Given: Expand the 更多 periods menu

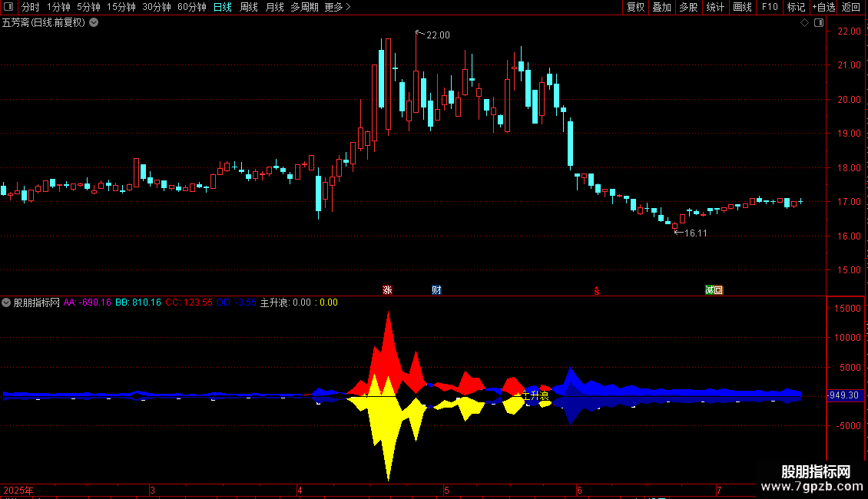Looking at the screenshot, I should (337, 7).
